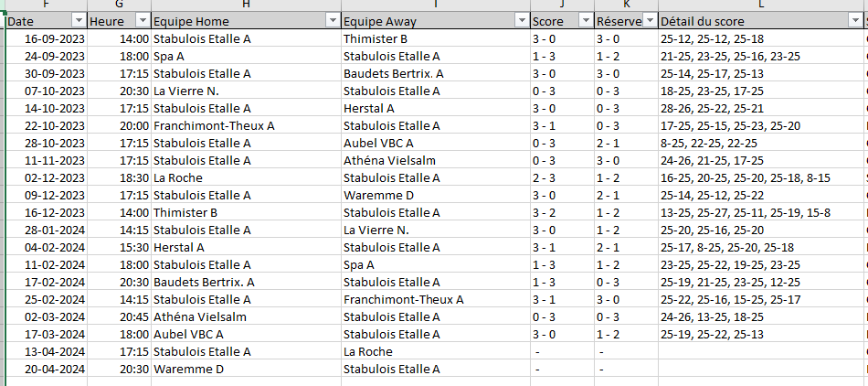Click the La Roche away team cell
This screenshot has height=386, width=868.
pyautogui.click(x=436, y=351)
